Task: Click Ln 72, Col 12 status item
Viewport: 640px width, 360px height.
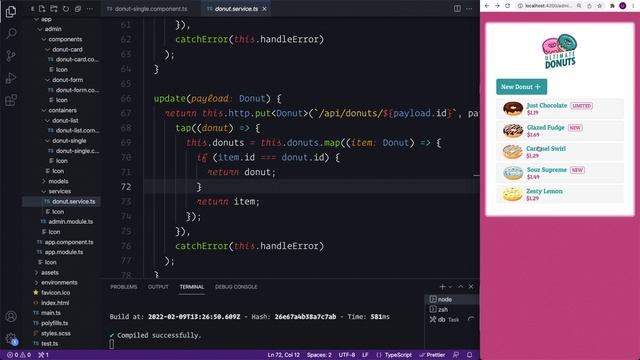Action: [284, 355]
